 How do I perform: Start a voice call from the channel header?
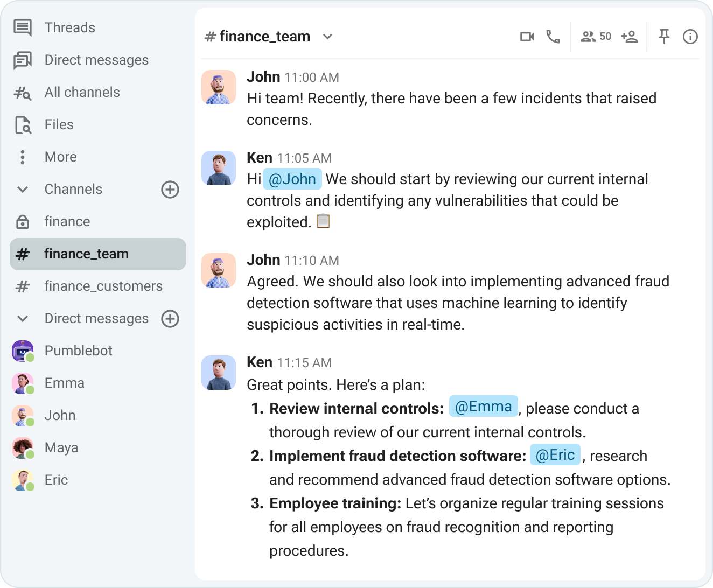[x=553, y=37]
